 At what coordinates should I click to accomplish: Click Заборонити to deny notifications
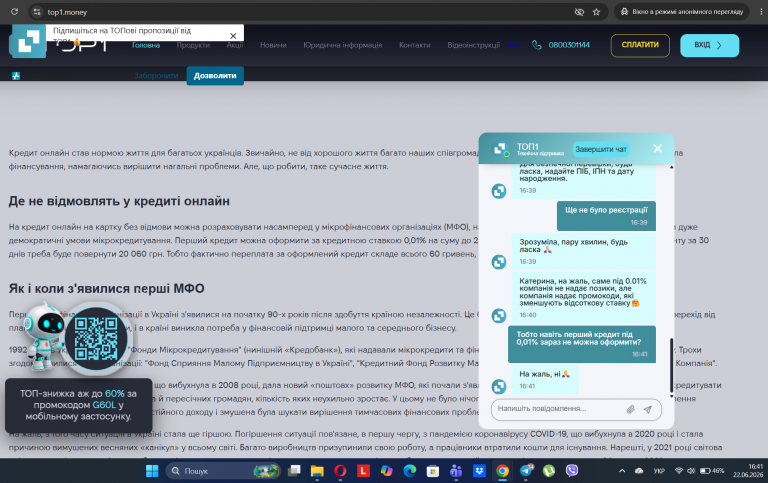(x=156, y=76)
